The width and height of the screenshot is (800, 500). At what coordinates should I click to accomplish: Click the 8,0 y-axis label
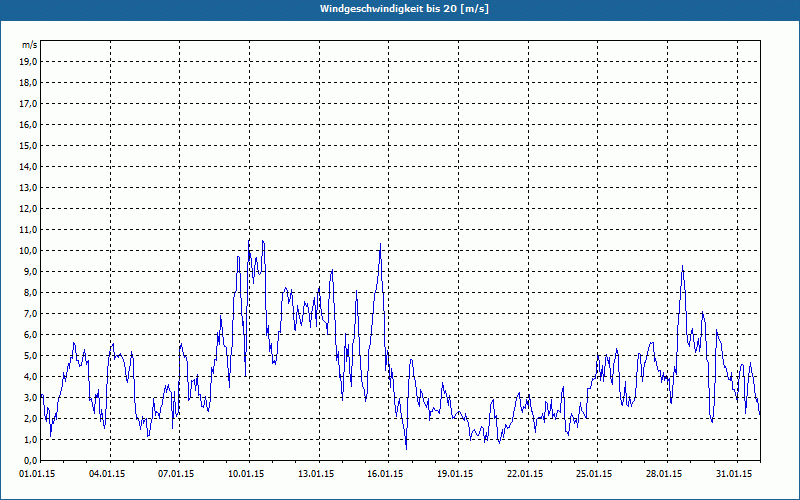pyautogui.click(x=30, y=293)
